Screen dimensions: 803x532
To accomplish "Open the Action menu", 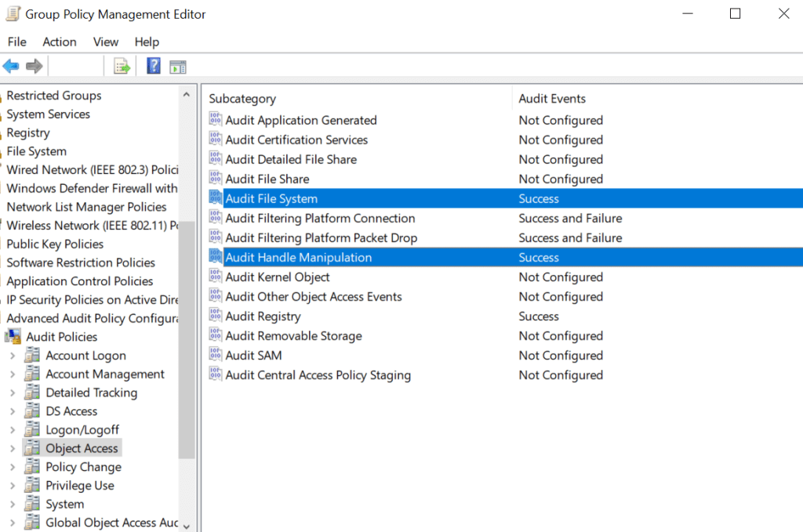I will (x=60, y=42).
